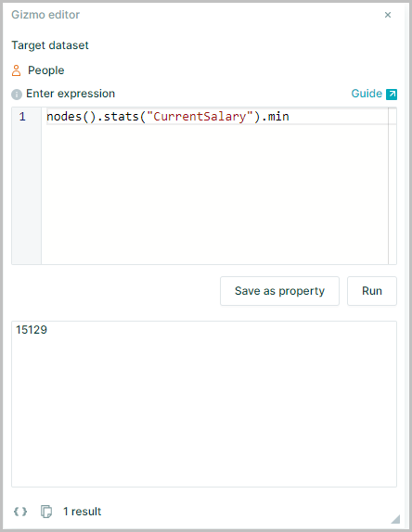This screenshot has height=532, width=412.
Task: Select the People target dataset label
Action: [45, 70]
